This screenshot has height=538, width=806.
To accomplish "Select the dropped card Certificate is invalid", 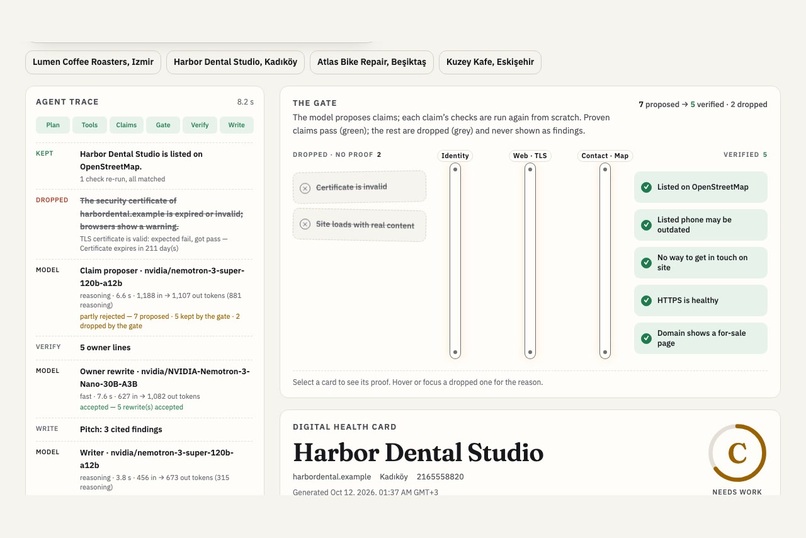I will point(359,187).
